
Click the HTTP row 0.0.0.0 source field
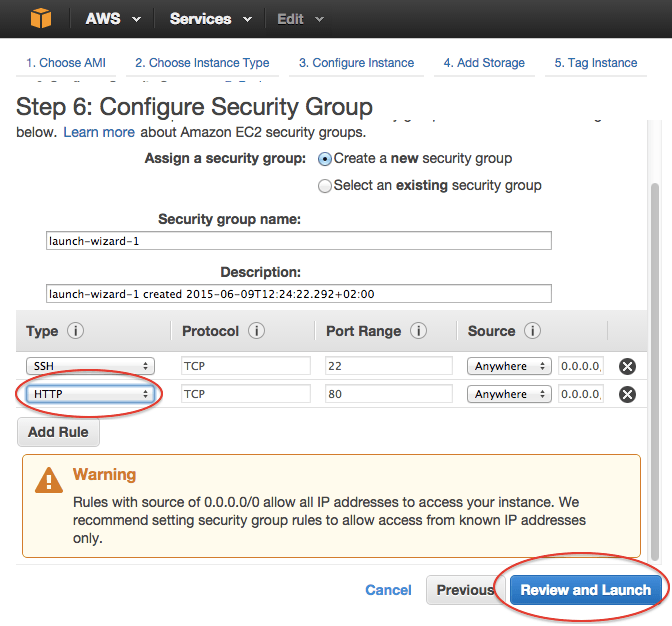click(581, 394)
